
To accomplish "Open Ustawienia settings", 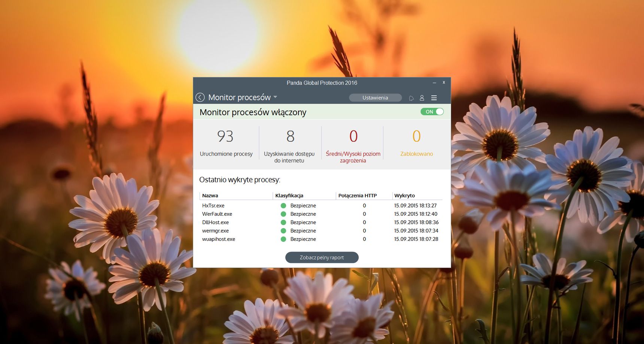I will [375, 98].
